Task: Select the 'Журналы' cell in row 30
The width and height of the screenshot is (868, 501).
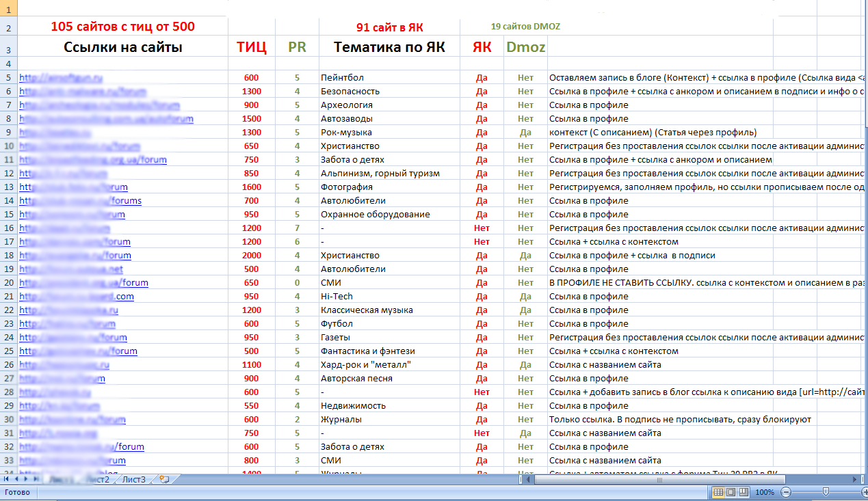Action: click(x=389, y=419)
